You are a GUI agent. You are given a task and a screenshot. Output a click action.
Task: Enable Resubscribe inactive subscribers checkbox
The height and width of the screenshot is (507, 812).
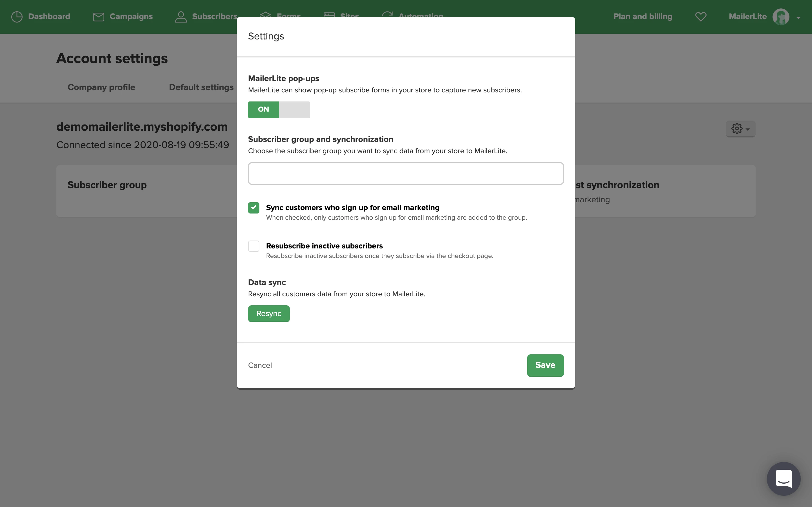pos(254,246)
